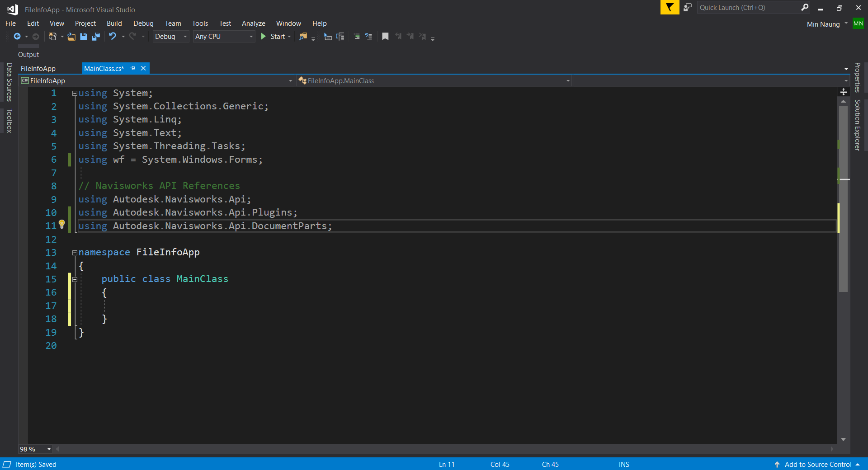Click the Save All icon
Screen dimensions: 868x470
pyautogui.click(x=95, y=37)
